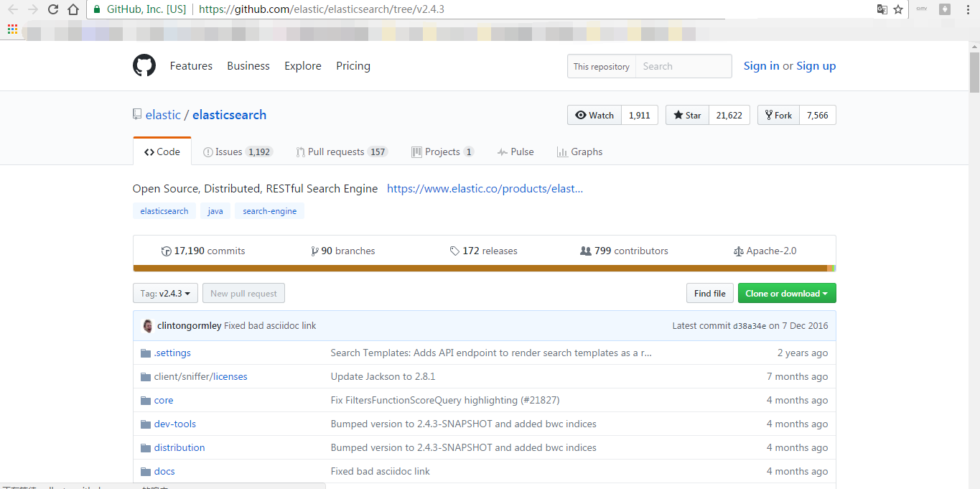Open the Projects tab
This screenshot has width=980, height=489.
pos(442,152)
